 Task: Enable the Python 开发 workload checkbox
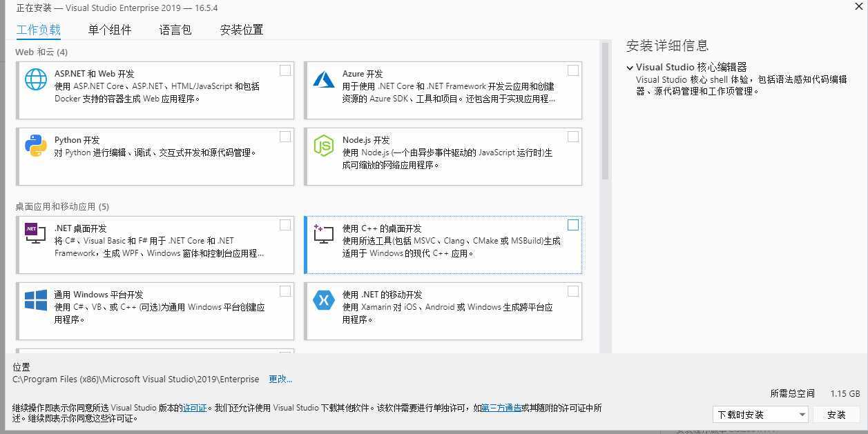pyautogui.click(x=285, y=137)
